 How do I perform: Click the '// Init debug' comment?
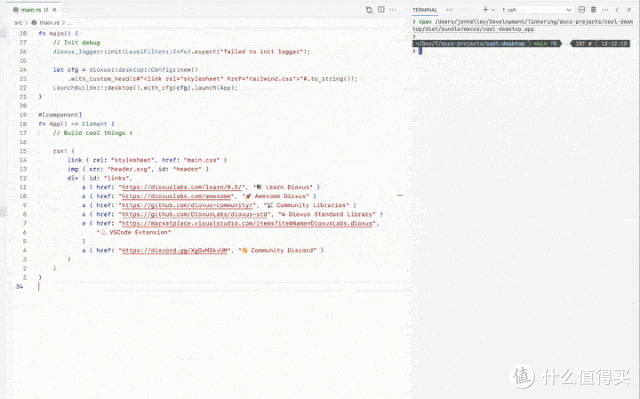tap(76, 42)
